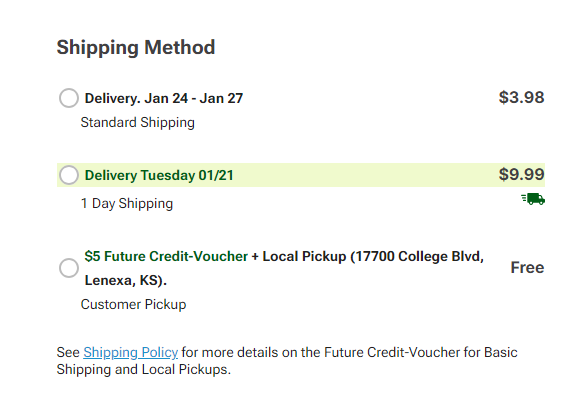Click the green fast delivery truck icon
Image resolution: width=572 pixels, height=402 pixels.
533,199
